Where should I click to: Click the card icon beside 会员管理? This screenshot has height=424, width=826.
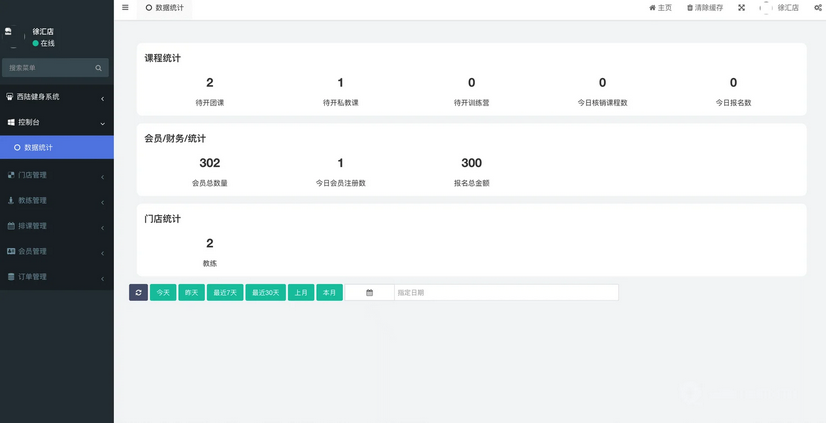click(11, 251)
